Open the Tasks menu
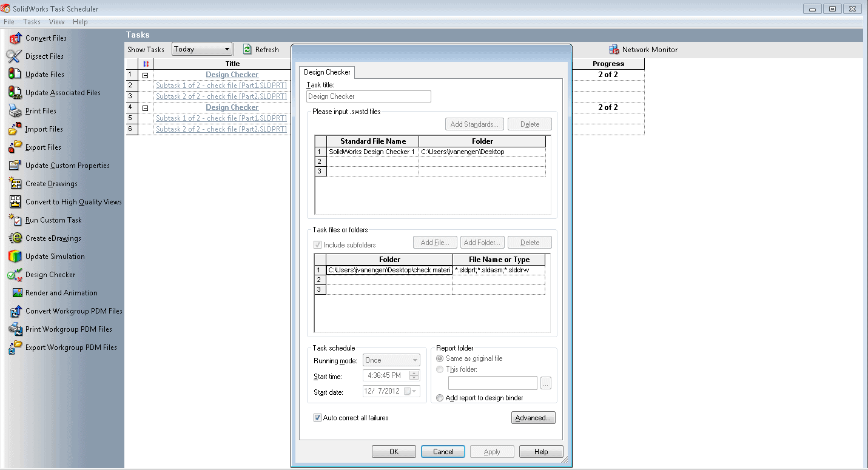Viewport: 868px width, 470px height. tap(32, 22)
